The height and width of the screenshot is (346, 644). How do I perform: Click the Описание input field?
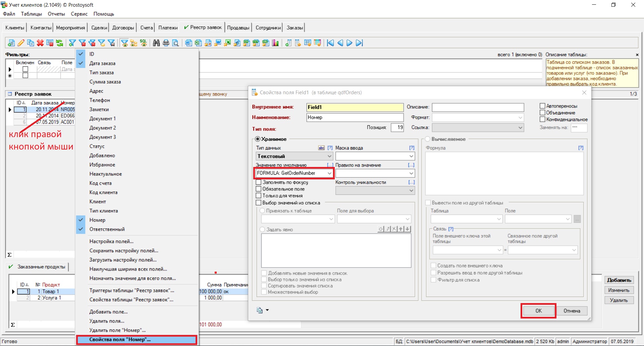(x=478, y=107)
